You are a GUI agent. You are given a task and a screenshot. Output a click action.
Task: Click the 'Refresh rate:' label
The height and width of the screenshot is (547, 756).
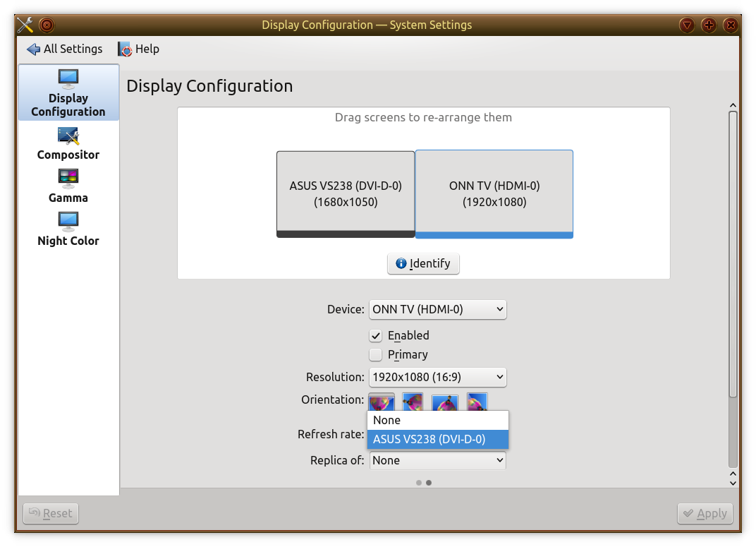pos(331,434)
